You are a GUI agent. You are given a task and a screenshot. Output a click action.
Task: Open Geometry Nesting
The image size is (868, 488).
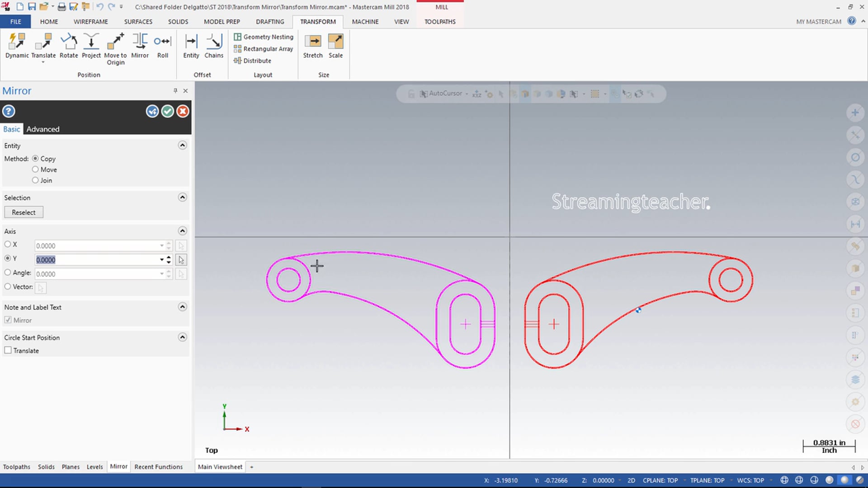click(x=264, y=37)
